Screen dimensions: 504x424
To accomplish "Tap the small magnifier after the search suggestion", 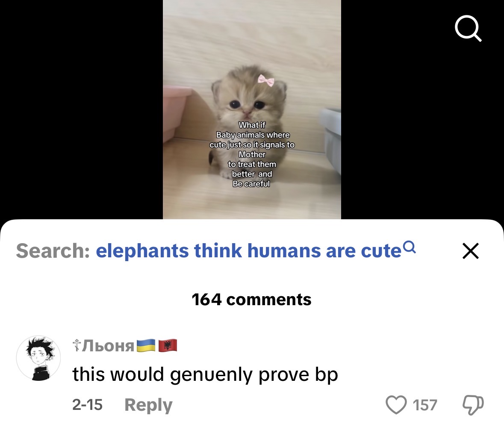I will click(x=410, y=247).
